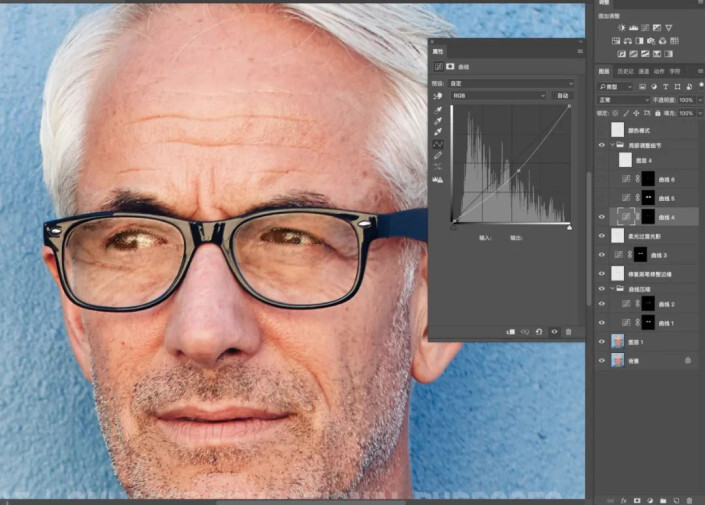Select the 曲线 1 layer mask thumbnail
The image size is (705, 505).
[x=647, y=322]
